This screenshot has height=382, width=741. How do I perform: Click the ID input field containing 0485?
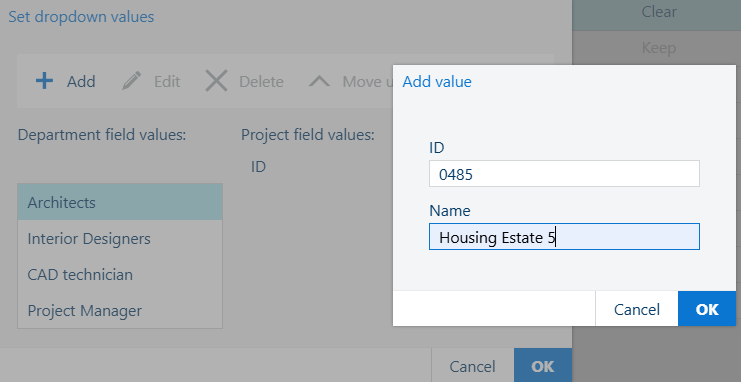564,174
